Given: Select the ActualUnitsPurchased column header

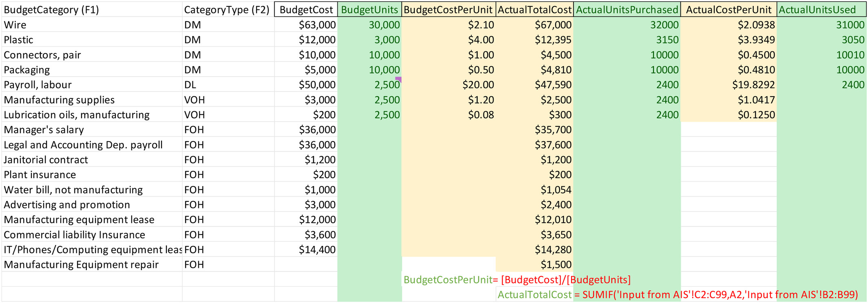Looking at the screenshot, I should click(627, 9).
